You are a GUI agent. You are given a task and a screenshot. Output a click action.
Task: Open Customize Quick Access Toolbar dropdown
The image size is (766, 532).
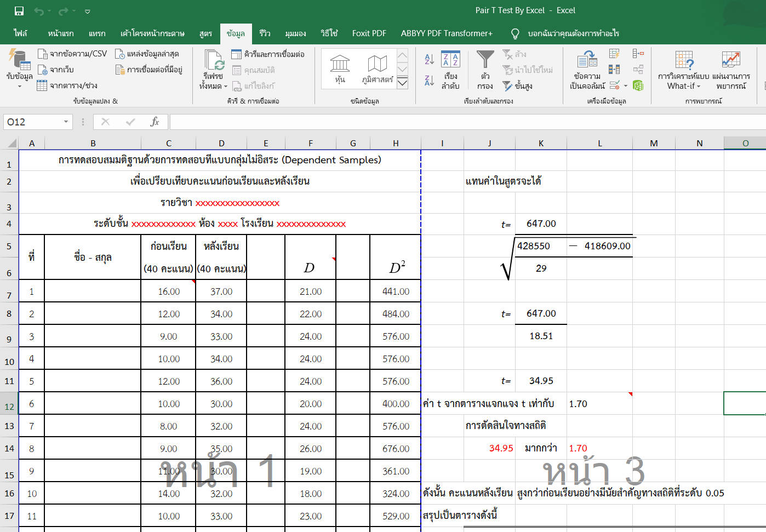point(87,12)
